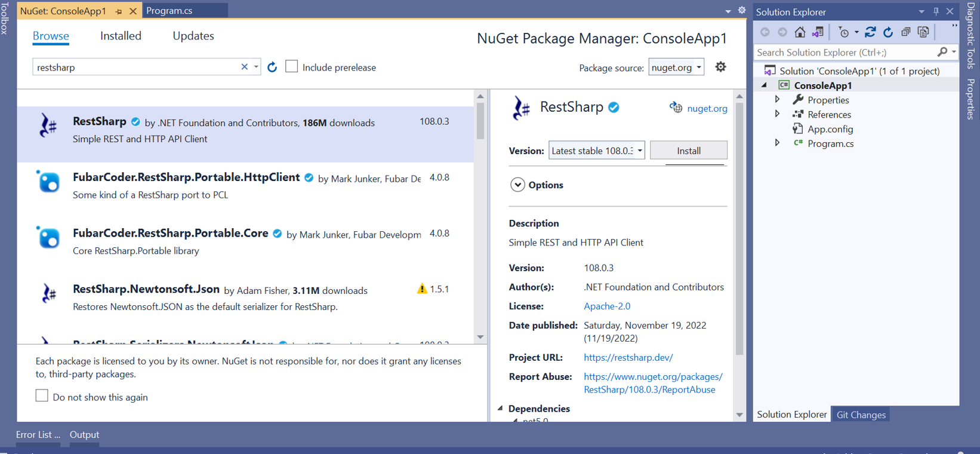Switch views using the Solution Explorer toolbar icon
The image size is (980, 454).
(818, 32)
